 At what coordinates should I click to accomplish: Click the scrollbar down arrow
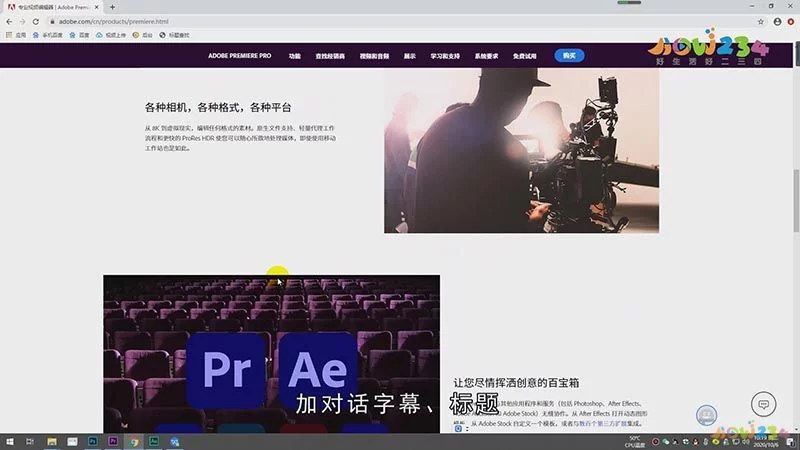click(796, 429)
